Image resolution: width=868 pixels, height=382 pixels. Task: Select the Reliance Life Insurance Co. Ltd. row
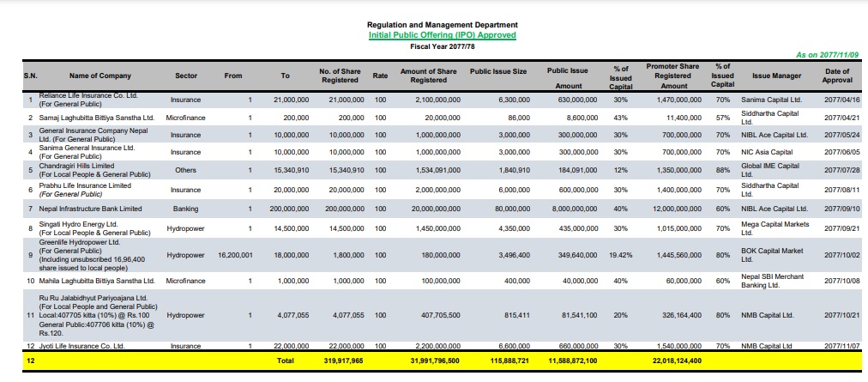(x=443, y=100)
